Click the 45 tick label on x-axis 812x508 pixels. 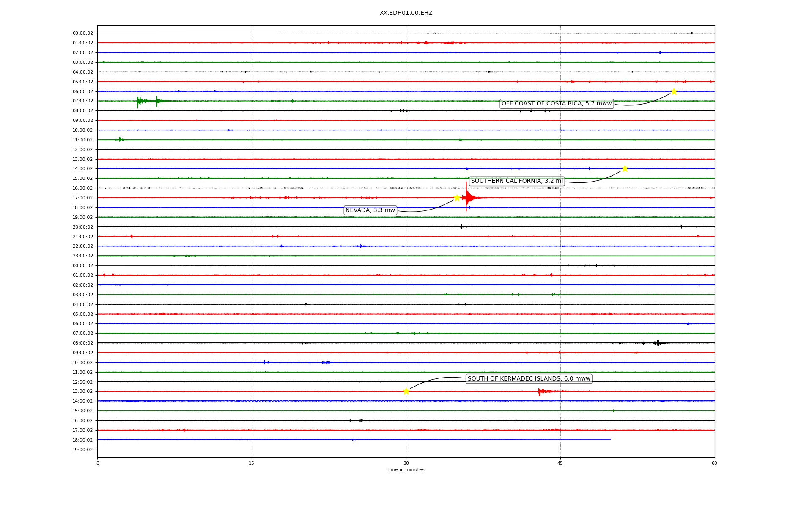pyautogui.click(x=560, y=463)
